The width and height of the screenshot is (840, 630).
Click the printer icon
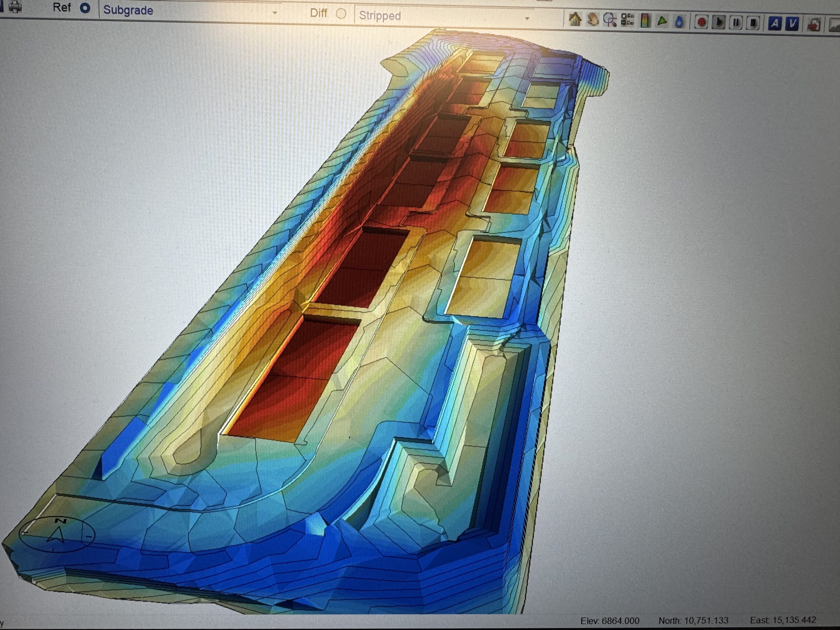click(x=15, y=7)
